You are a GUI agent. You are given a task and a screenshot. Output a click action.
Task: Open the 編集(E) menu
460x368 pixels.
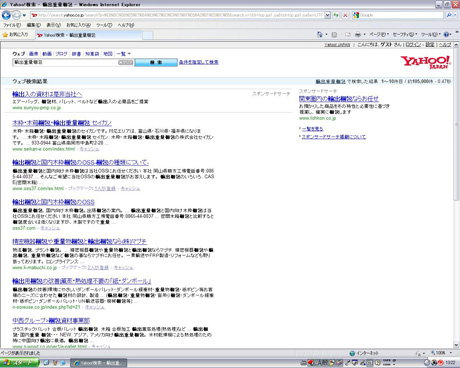[x=33, y=25]
